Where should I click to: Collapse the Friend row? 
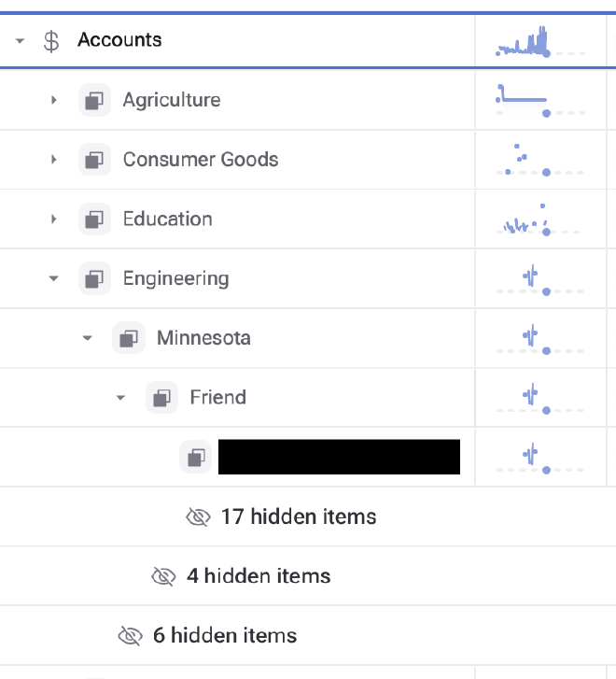120,398
